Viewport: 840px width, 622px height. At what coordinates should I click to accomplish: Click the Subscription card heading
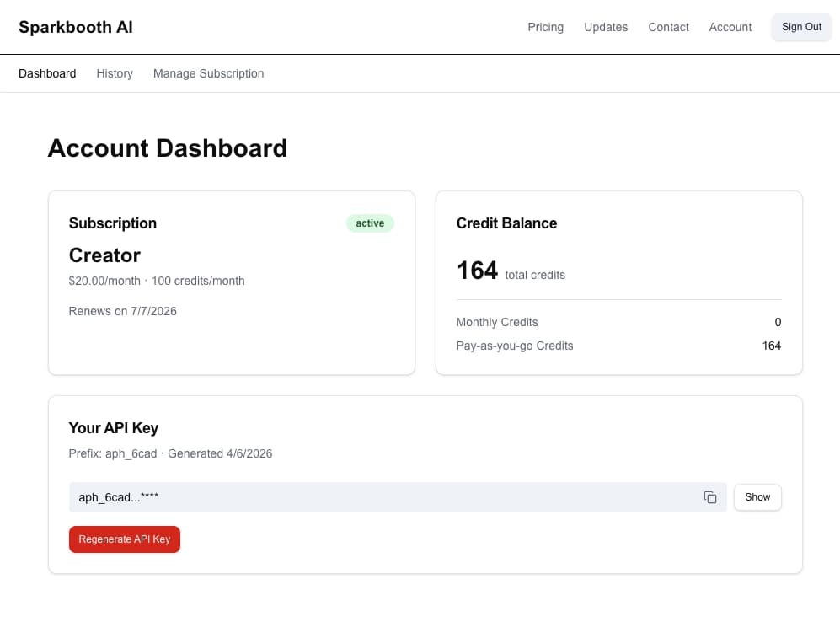(113, 223)
